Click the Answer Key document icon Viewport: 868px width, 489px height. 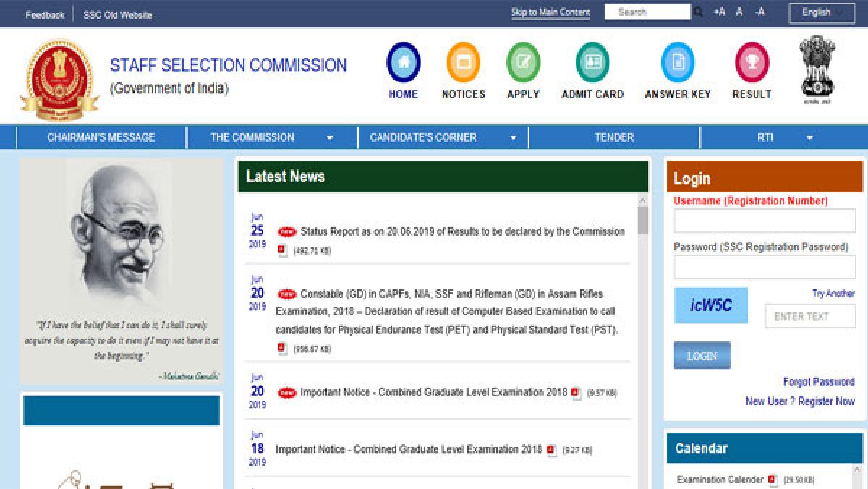click(678, 62)
